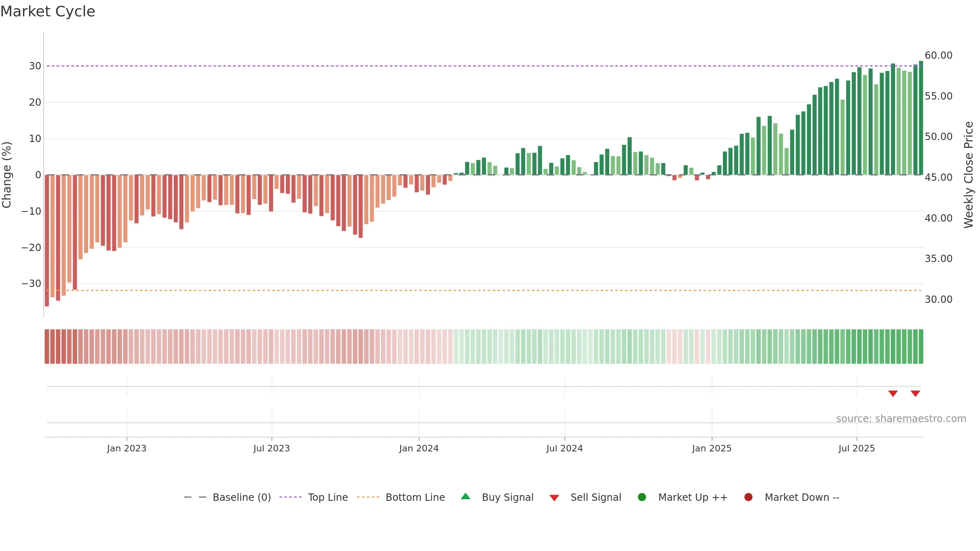Click the Jan 2023 axis label
This screenshot has width=980, height=551.
point(127,449)
